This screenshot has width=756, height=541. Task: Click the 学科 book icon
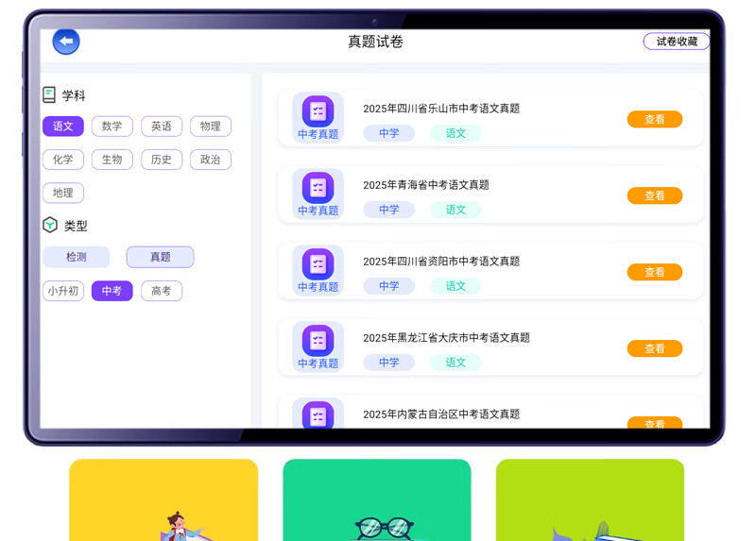click(x=49, y=95)
